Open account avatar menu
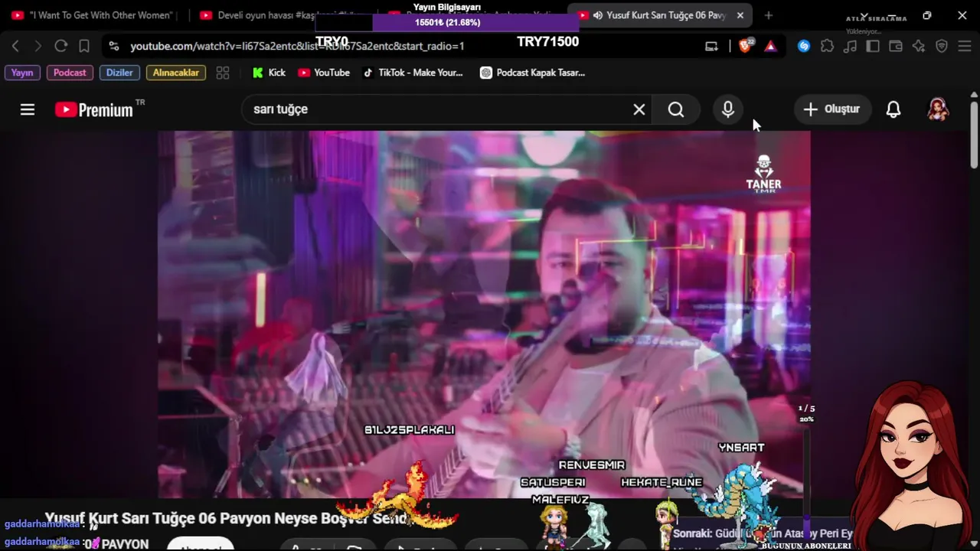The width and height of the screenshot is (980, 551). point(938,109)
